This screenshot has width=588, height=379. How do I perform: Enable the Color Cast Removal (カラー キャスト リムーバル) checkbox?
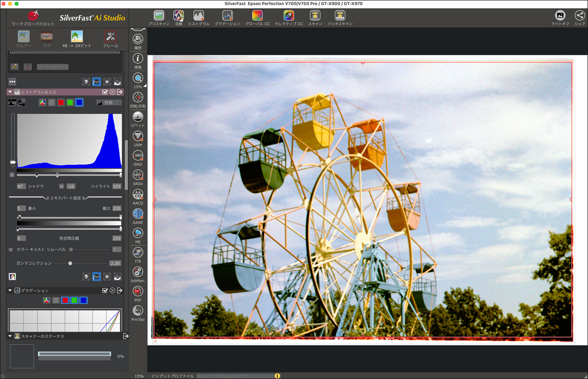[11, 249]
